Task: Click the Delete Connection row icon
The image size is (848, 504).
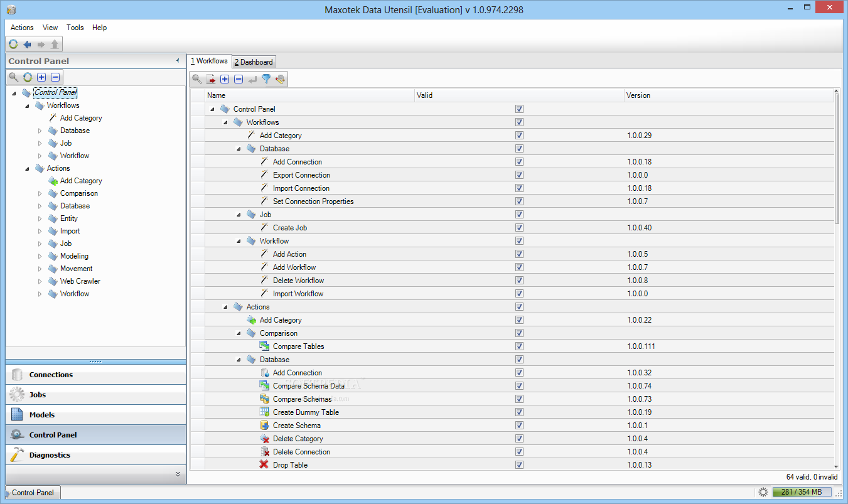Action: [x=264, y=452]
